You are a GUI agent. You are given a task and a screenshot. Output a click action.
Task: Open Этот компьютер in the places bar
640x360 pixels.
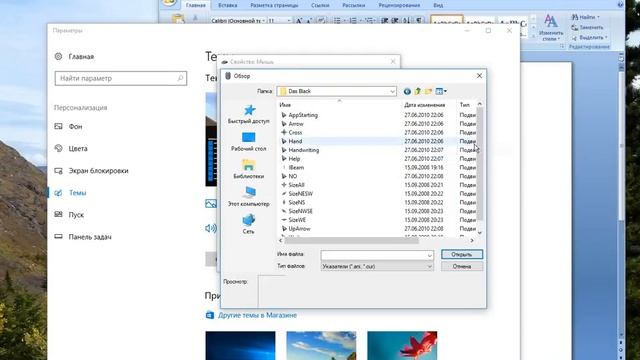(249, 196)
